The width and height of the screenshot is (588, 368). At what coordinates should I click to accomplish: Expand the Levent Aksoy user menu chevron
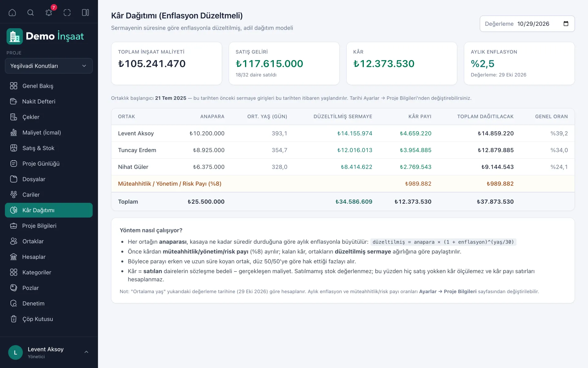click(86, 352)
